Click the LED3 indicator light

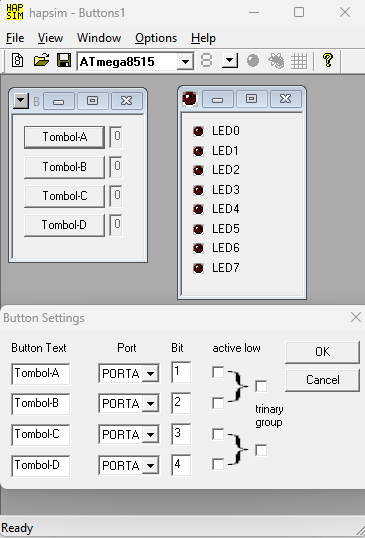(x=198, y=190)
